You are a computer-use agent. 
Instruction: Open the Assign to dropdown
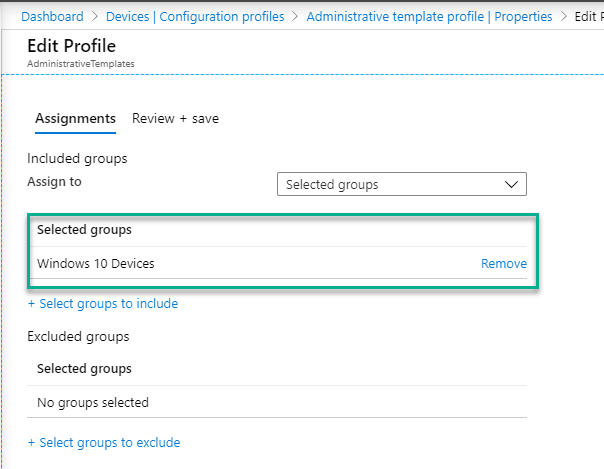tap(402, 184)
